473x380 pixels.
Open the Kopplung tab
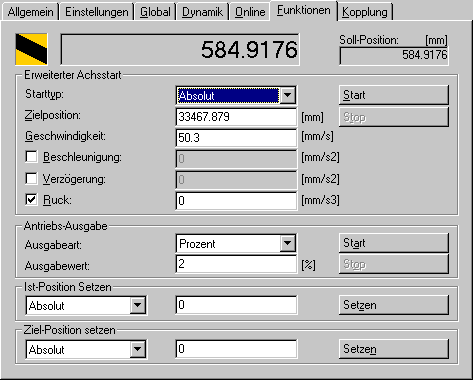pyautogui.click(x=365, y=12)
